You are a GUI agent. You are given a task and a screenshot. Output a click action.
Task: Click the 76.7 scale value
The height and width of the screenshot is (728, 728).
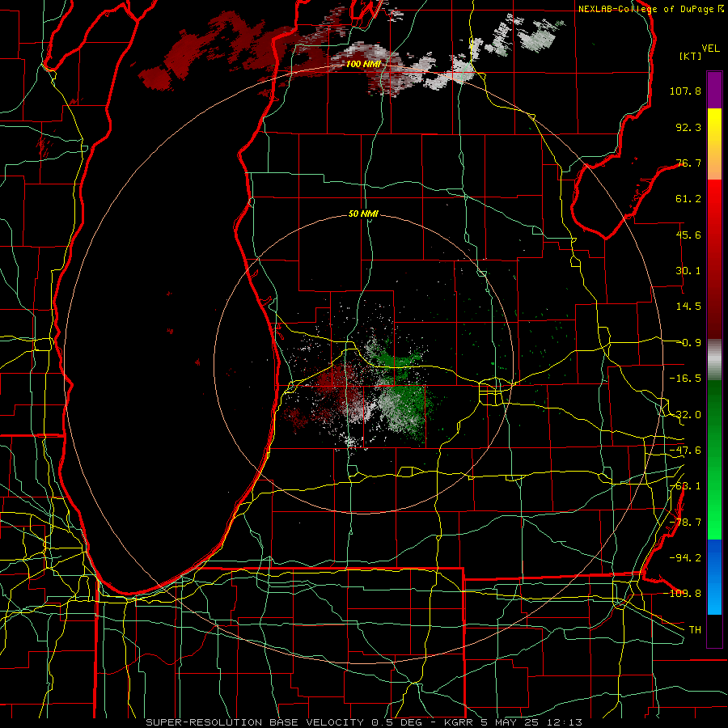[688, 163]
